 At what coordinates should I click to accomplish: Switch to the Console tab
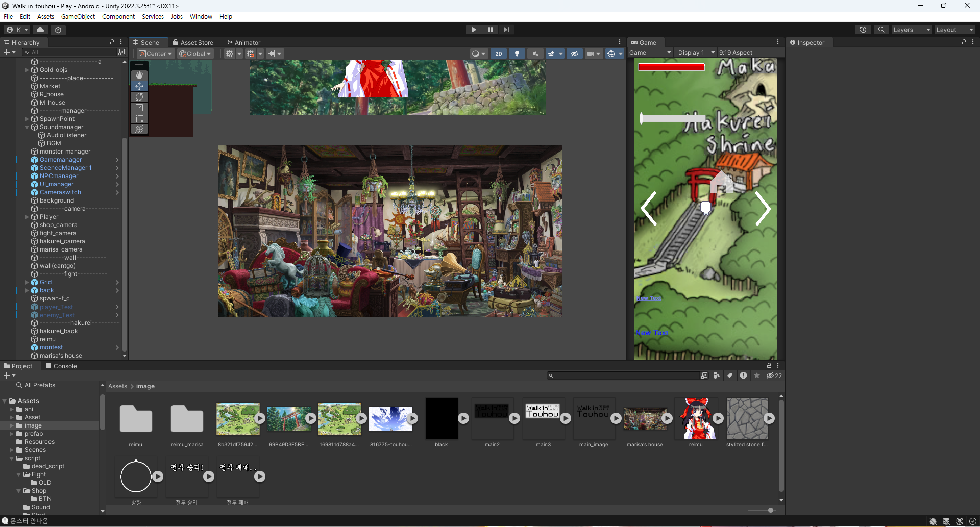coord(61,366)
